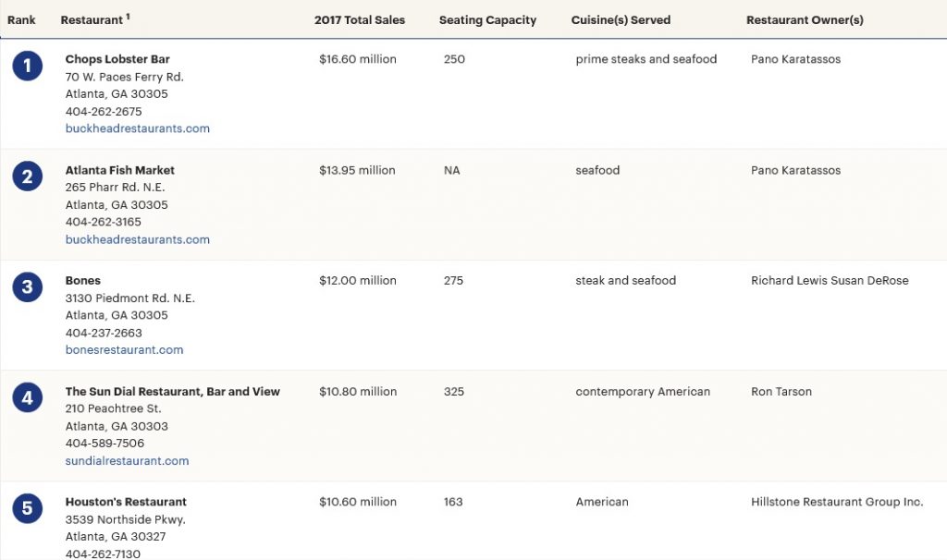Click owner Richard Lewis Susan DeRose
The height and width of the screenshot is (560, 947).
pyautogui.click(x=830, y=281)
